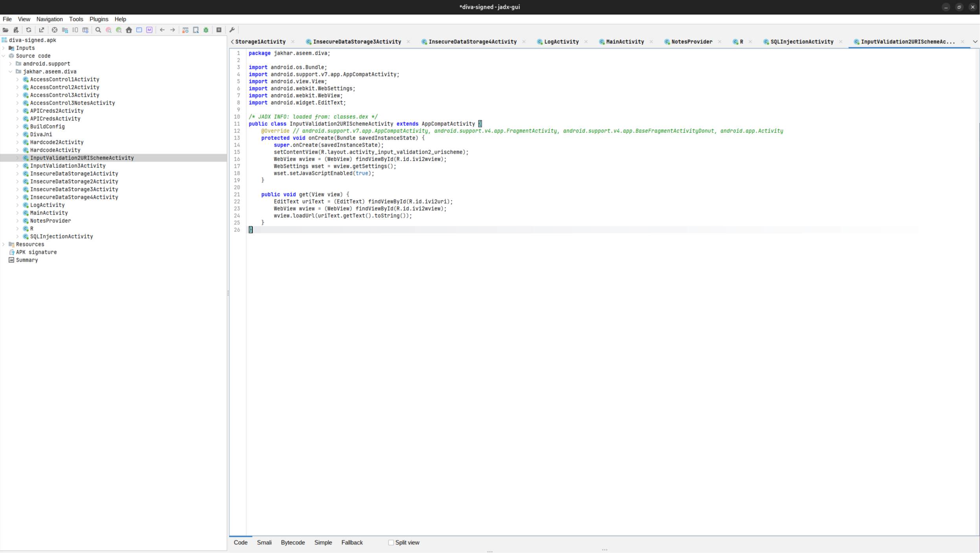Toggle flatten packages folder icon
This screenshot has width=980, height=553.
(x=65, y=30)
